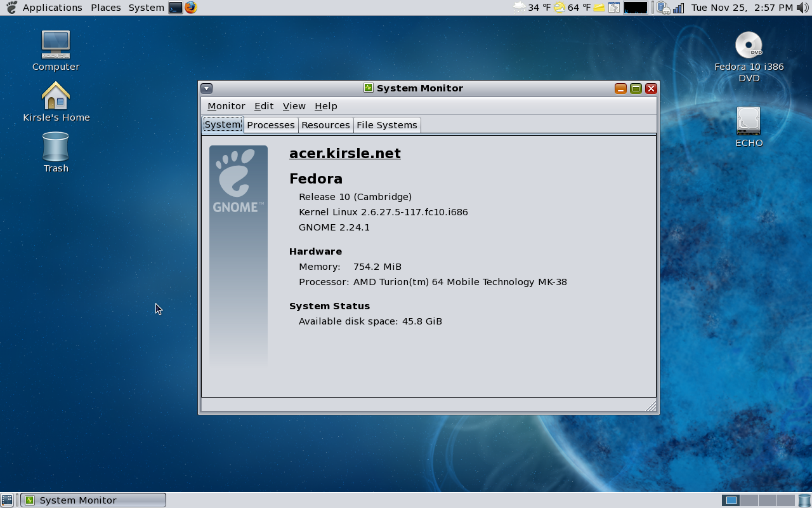Click the Kernel Linux 2.6.27.5-117.fc10.i686 line
Image resolution: width=812 pixels, height=508 pixels.
[383, 212]
